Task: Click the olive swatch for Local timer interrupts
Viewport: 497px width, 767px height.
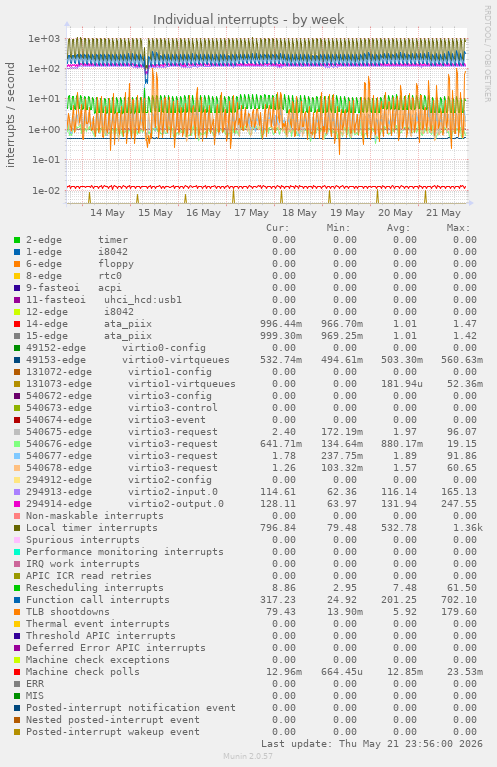Action: click(17, 528)
